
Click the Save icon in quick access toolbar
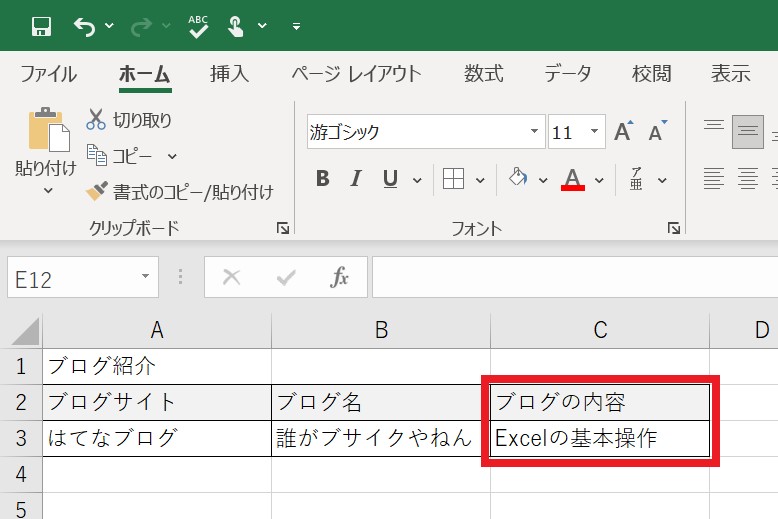coord(41,26)
